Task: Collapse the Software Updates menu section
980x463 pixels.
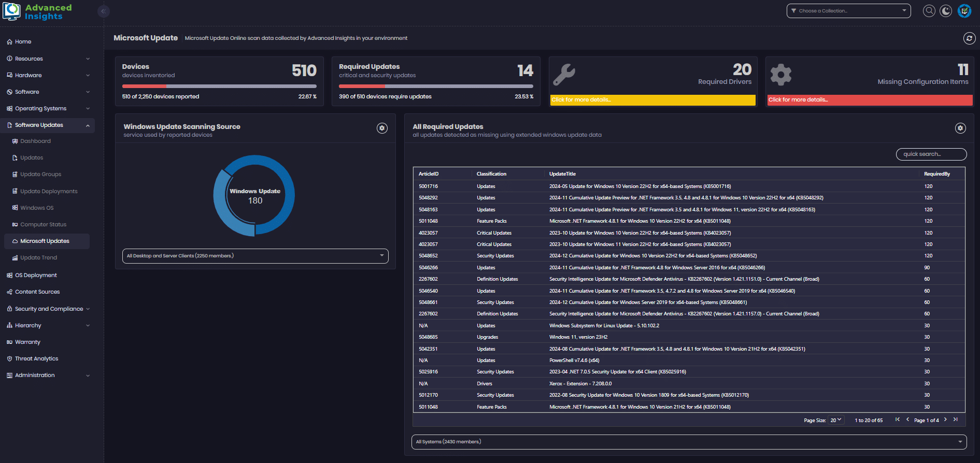Action: click(x=88, y=125)
